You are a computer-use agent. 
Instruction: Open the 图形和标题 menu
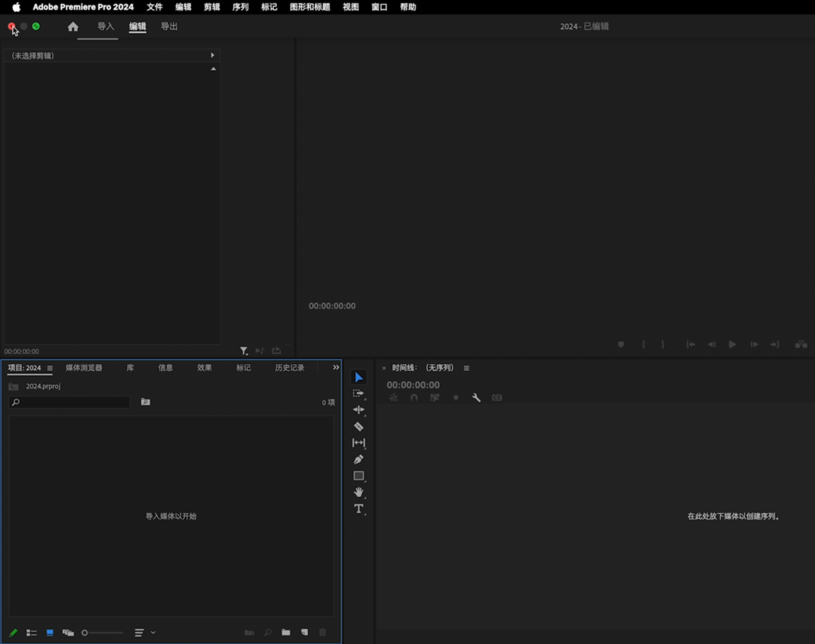click(x=310, y=7)
